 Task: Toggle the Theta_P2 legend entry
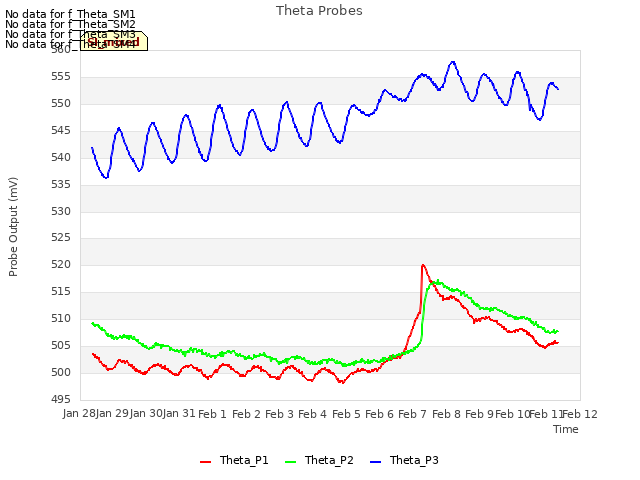(x=319, y=460)
